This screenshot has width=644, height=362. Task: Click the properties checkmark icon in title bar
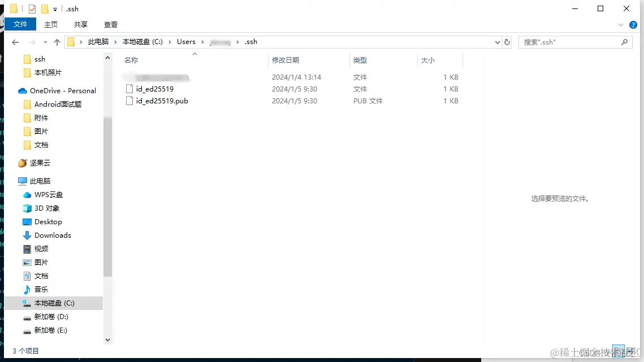point(32,8)
